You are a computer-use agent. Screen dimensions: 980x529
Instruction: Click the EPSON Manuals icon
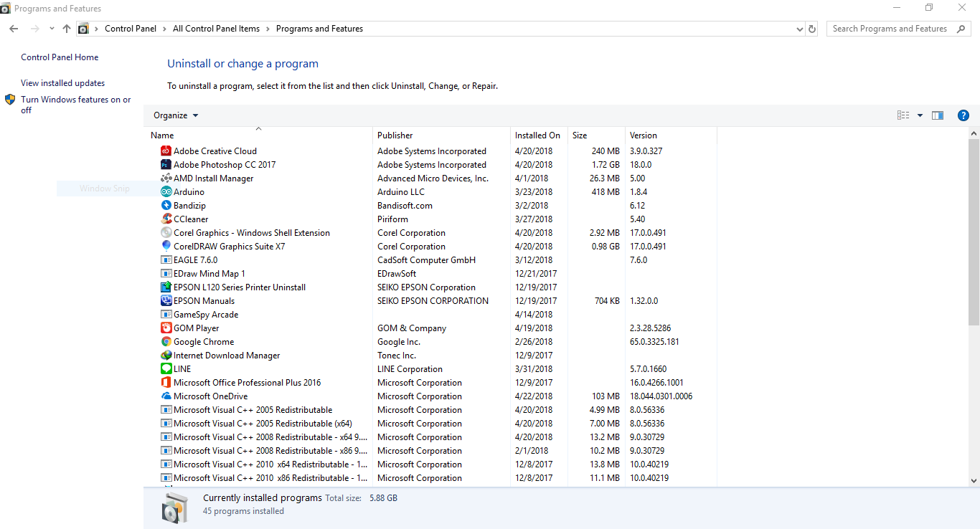166,301
